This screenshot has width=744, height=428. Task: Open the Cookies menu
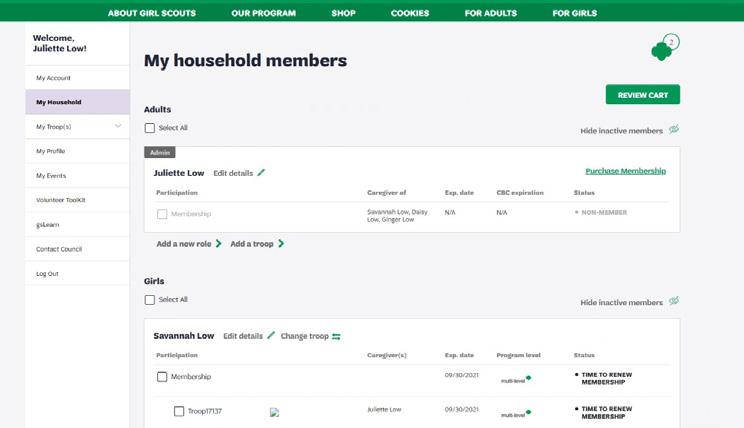click(410, 13)
